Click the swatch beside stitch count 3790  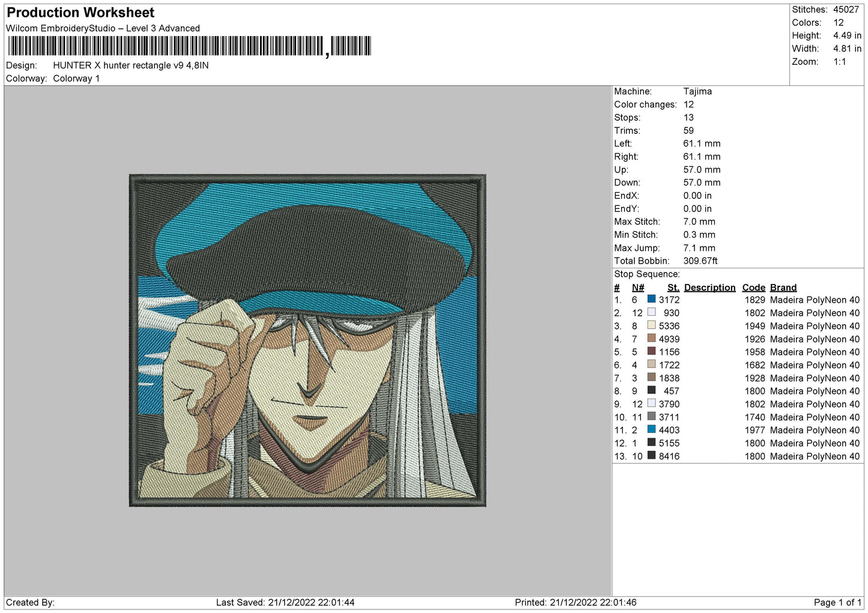[x=651, y=403]
